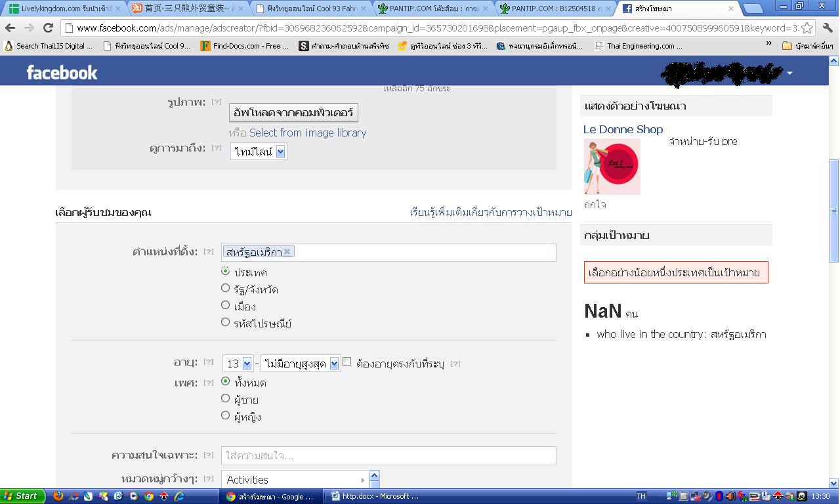The height and width of the screenshot is (504, 840).
Task: Open the ไทม์ไลน์ dropdown
Action: tap(259, 152)
